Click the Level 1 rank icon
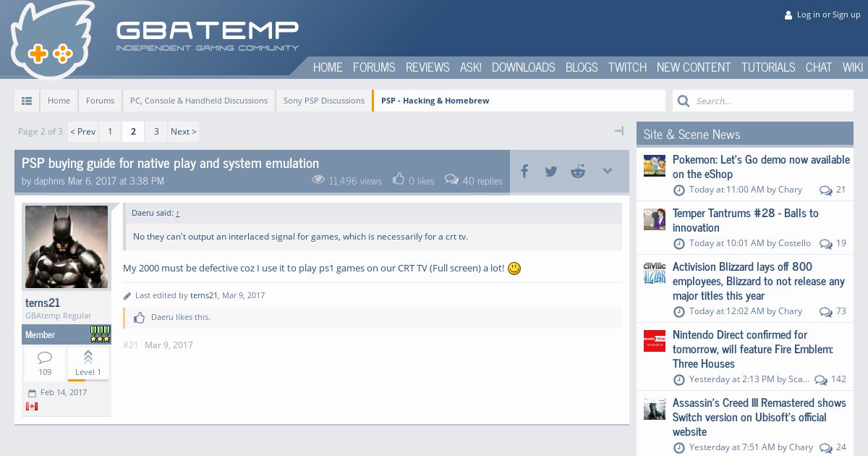This screenshot has width=868, height=456. click(x=88, y=357)
